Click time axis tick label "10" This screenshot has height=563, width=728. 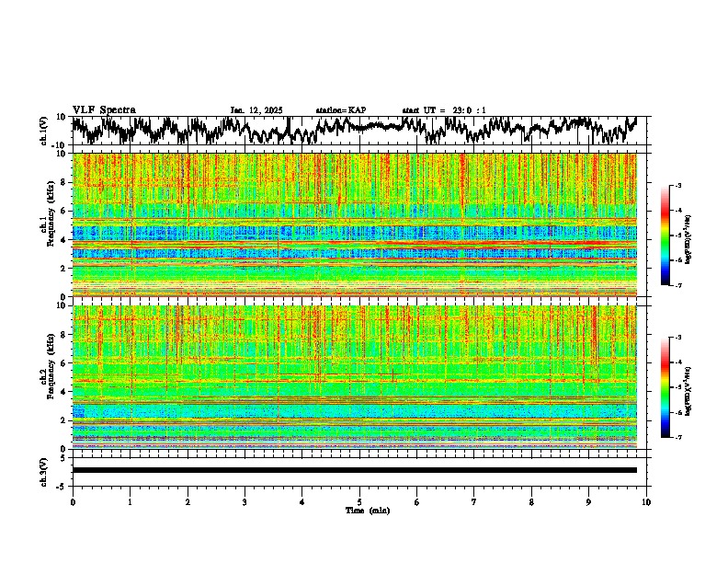pos(646,502)
